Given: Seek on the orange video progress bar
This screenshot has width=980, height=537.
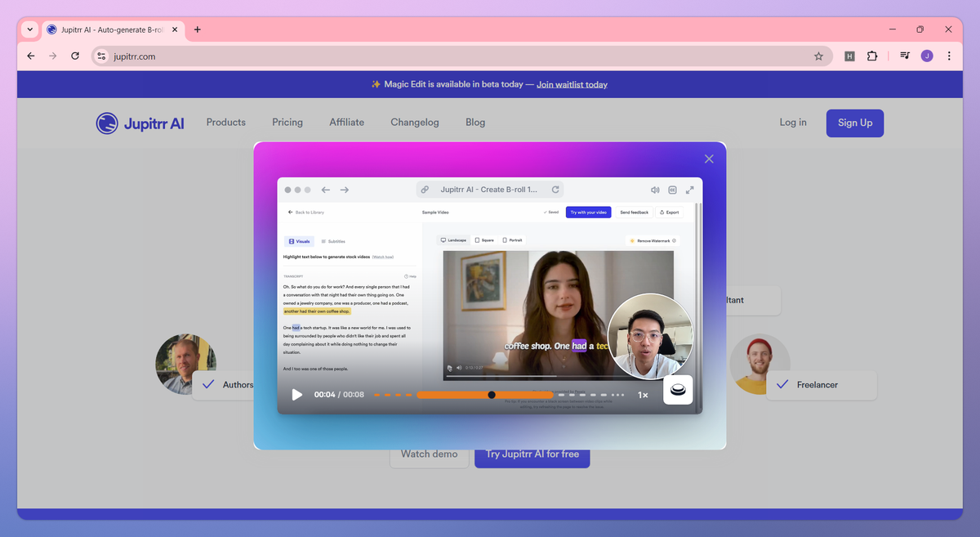Looking at the screenshot, I should (x=485, y=395).
